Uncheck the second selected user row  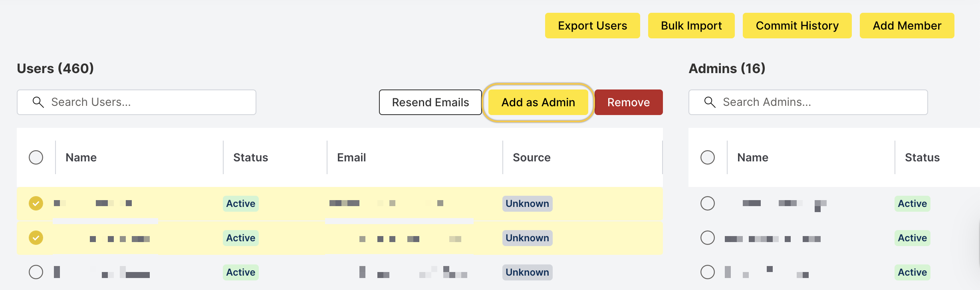pyautogui.click(x=36, y=238)
